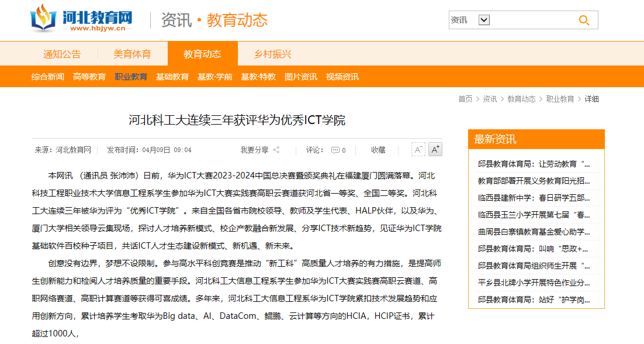Click the 首页 breadcrumb link

[465, 99]
